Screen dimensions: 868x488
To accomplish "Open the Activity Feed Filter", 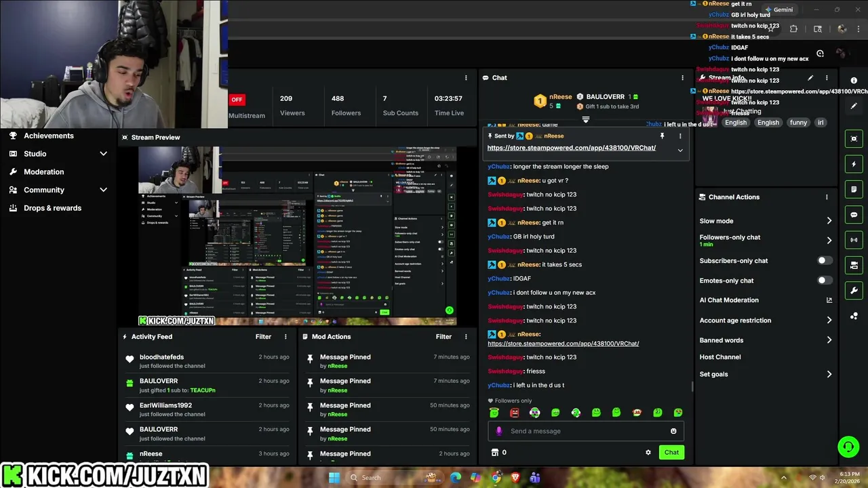I will (x=263, y=337).
